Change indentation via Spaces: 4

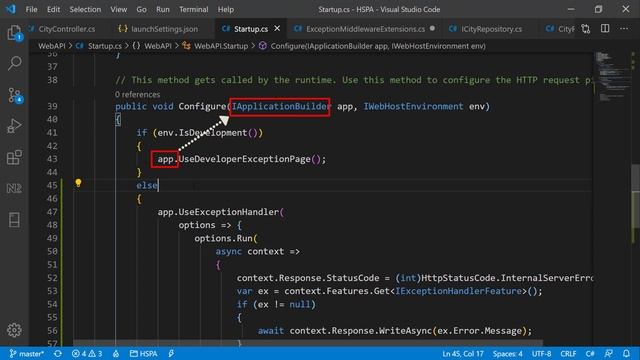(507, 353)
